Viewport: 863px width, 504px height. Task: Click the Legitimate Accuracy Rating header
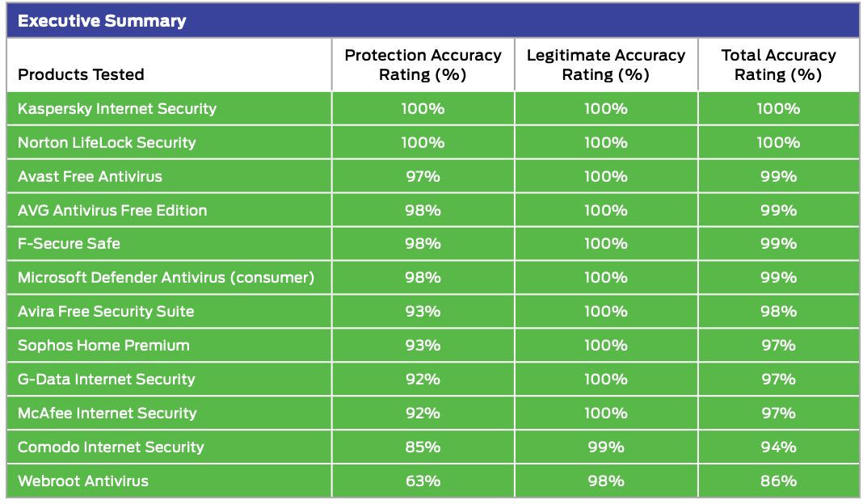click(x=606, y=65)
